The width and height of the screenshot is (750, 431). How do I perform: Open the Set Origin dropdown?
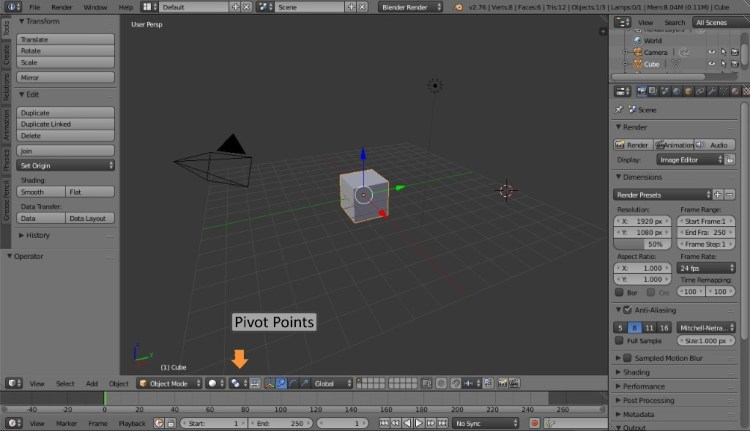(66, 165)
